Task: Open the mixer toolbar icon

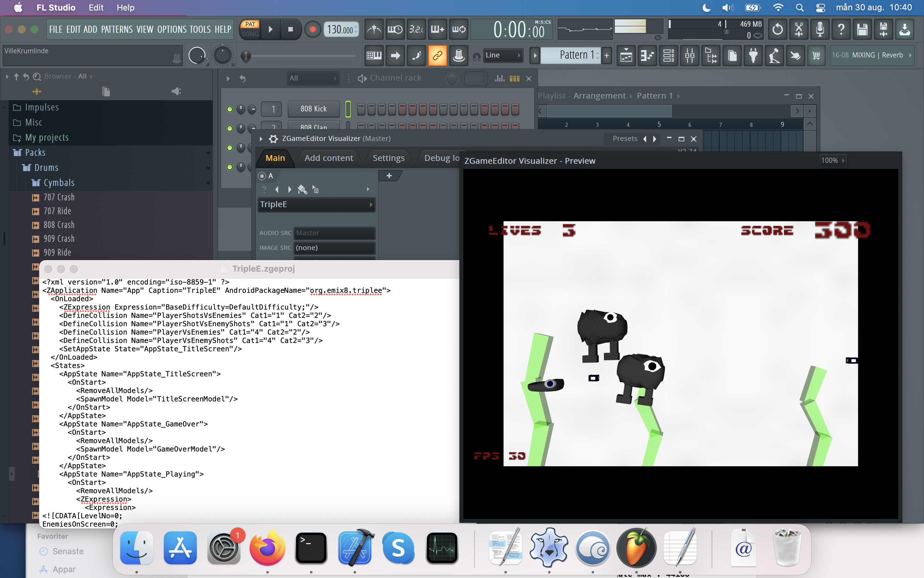Action: point(690,56)
